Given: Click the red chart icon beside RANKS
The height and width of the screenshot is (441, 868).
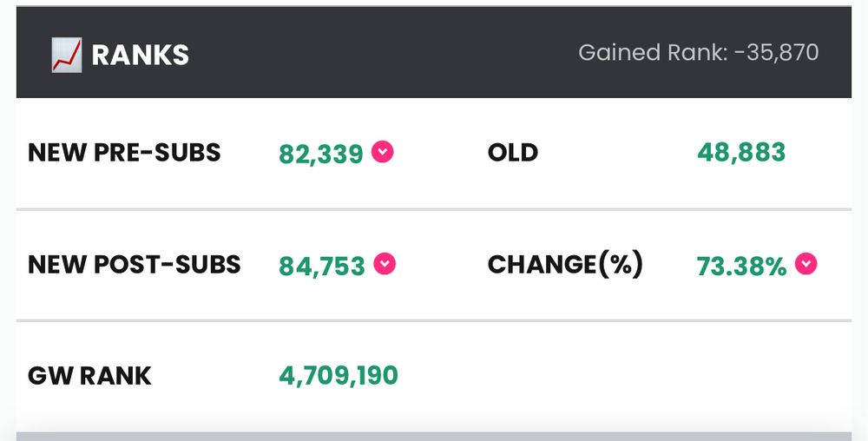Looking at the screenshot, I should [x=67, y=55].
